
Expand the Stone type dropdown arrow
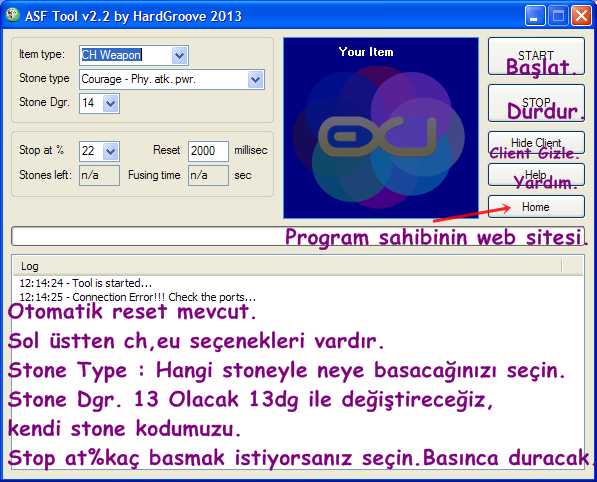[255, 80]
